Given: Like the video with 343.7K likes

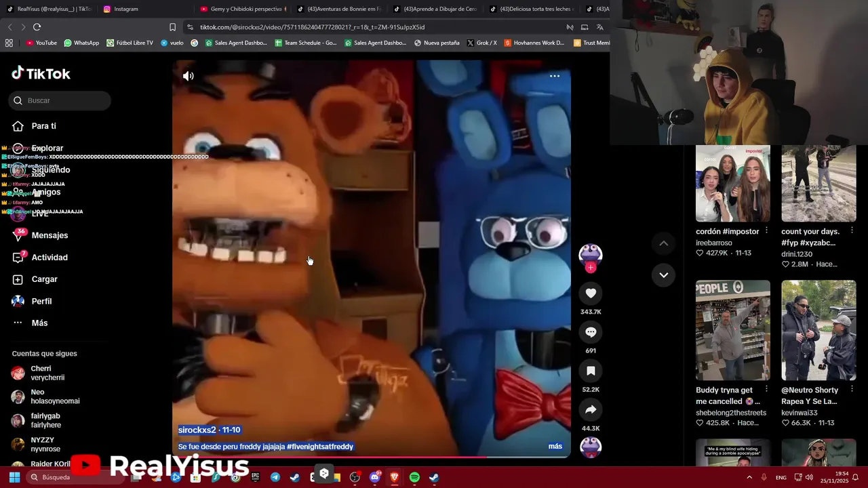Looking at the screenshot, I should pos(591,293).
